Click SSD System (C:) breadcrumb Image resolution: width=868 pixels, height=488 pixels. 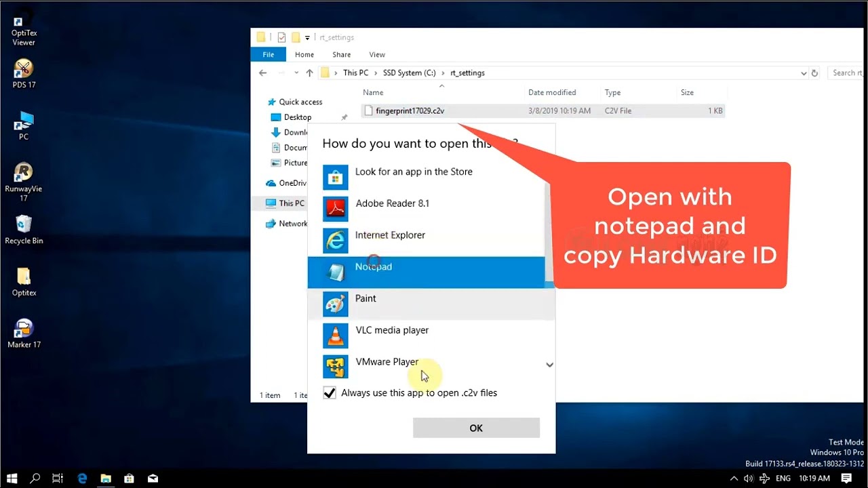coord(409,73)
